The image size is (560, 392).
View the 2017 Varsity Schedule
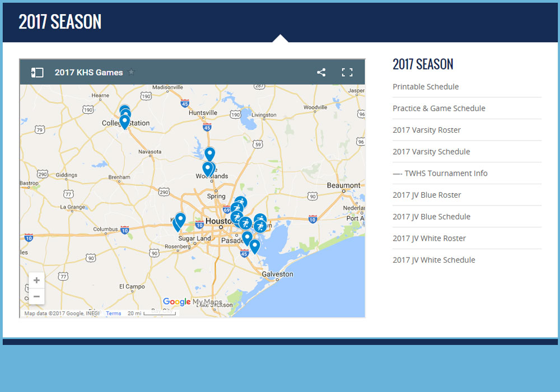coord(431,152)
